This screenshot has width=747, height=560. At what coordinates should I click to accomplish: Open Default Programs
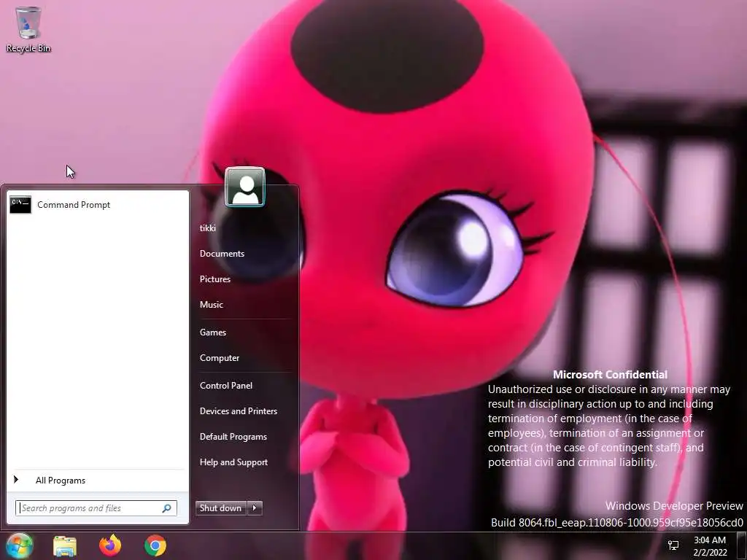[233, 437]
